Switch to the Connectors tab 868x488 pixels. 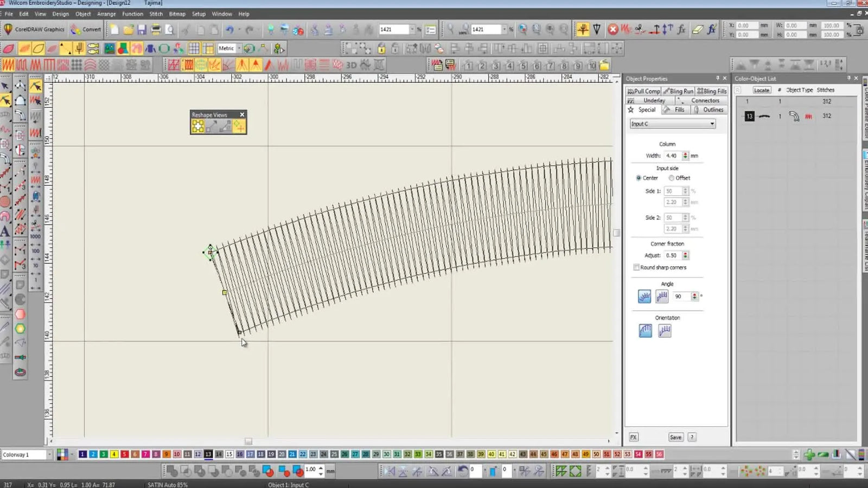pos(701,100)
